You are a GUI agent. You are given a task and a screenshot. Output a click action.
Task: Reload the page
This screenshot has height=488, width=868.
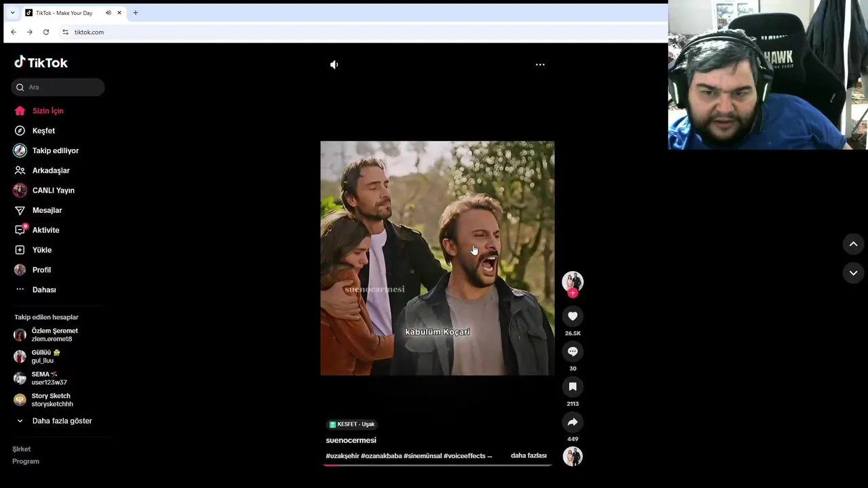coord(46,32)
